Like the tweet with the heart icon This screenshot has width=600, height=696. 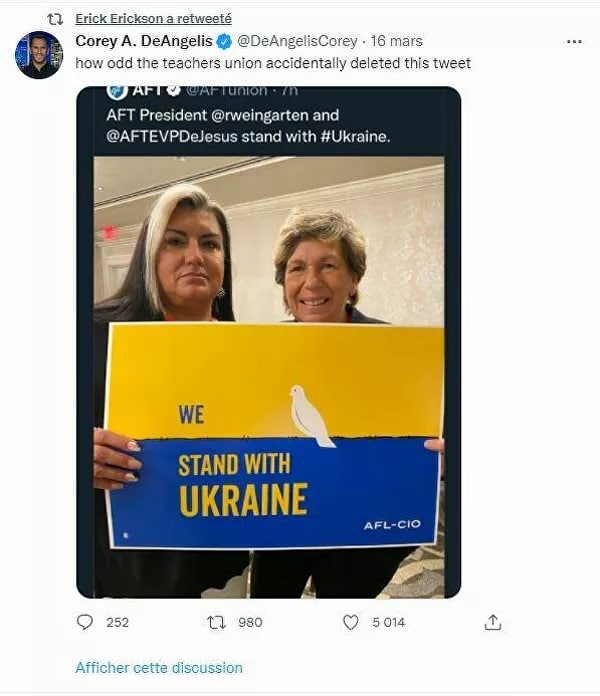351,622
